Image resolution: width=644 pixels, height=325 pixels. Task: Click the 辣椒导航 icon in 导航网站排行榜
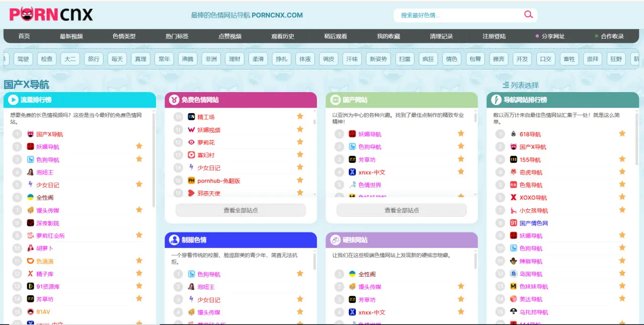tap(513, 261)
